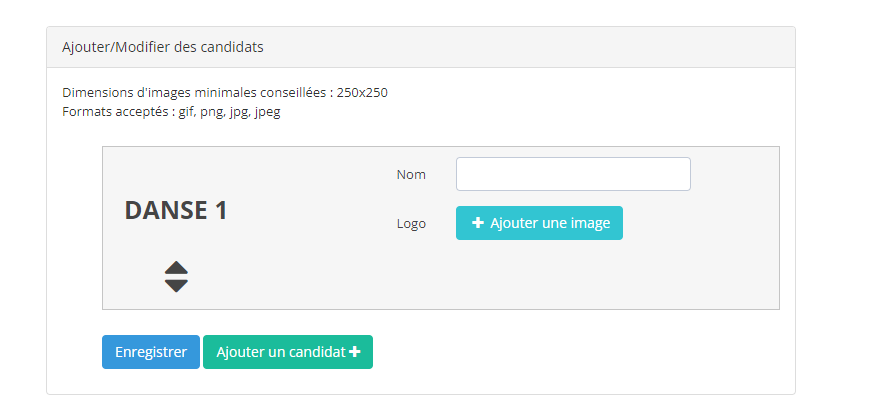
Task: Click the 250x250 dimension value
Action: pyautogui.click(x=362, y=93)
